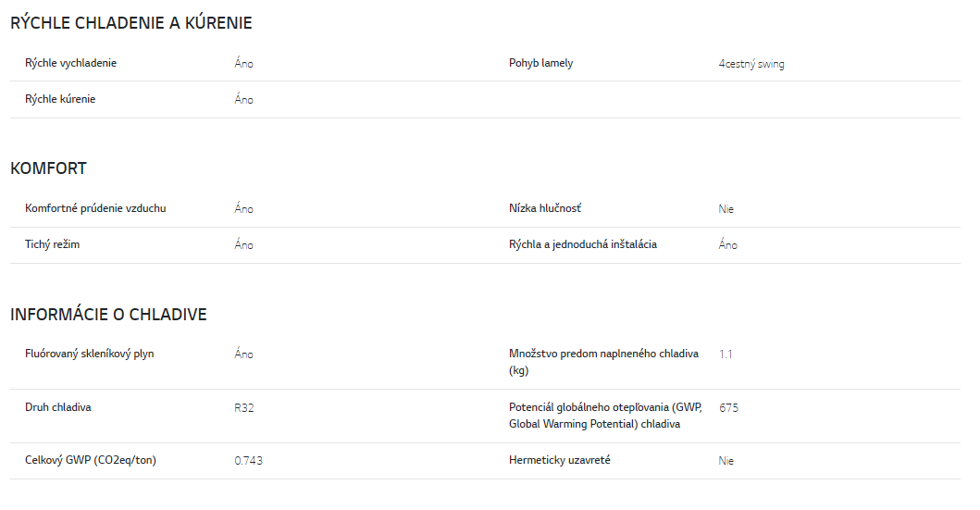The width and height of the screenshot is (980, 510).
Task: Click Rýchla a jednoduchá inštalácia label
Action: tap(582, 244)
